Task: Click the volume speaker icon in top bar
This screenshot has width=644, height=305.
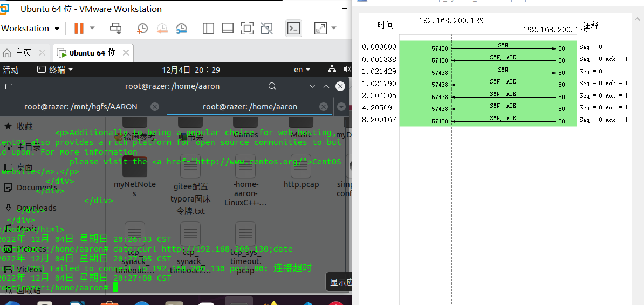Action: coord(347,70)
